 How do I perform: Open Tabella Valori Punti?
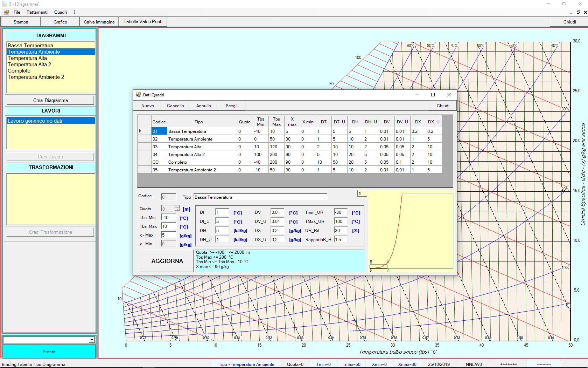(x=143, y=22)
